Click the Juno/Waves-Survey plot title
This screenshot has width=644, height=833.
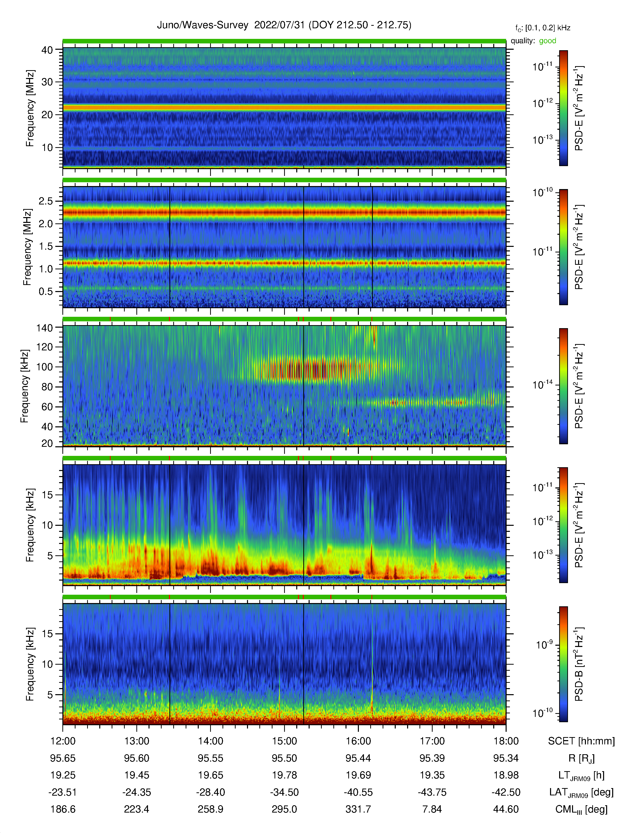284,25
